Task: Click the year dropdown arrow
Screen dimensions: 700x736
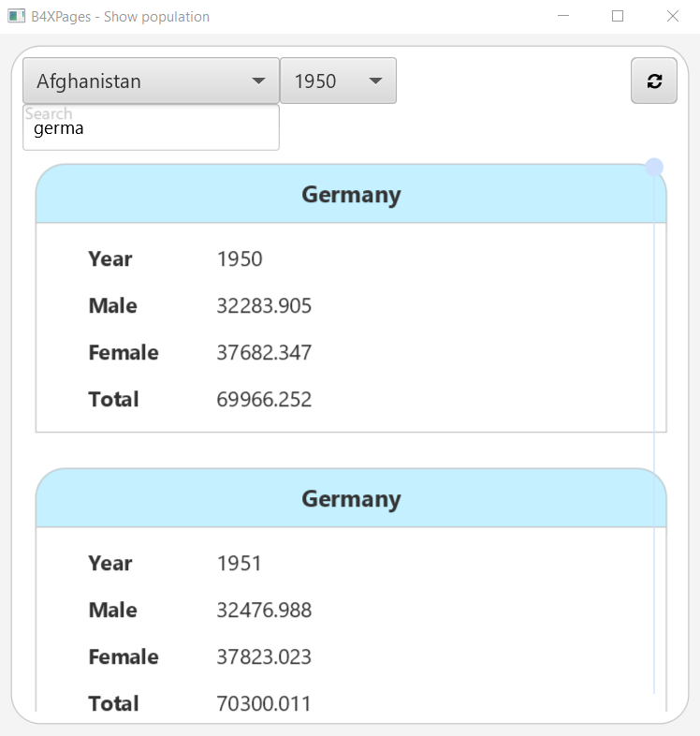Action: 376,81
